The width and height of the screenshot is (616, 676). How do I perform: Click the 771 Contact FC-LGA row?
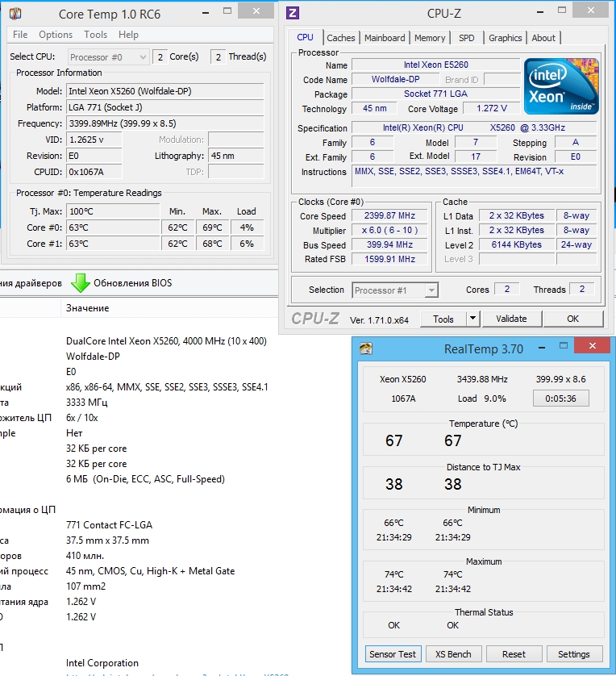[x=109, y=524]
